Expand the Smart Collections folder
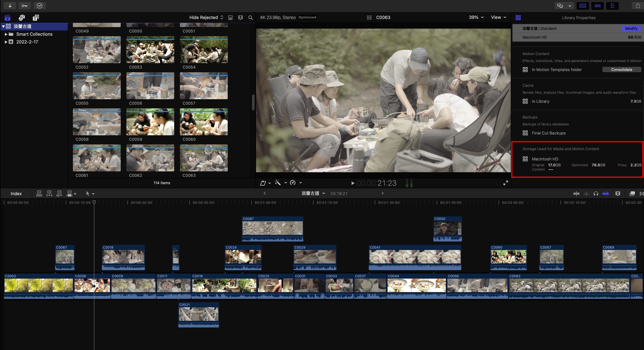644x350 pixels. coord(6,34)
